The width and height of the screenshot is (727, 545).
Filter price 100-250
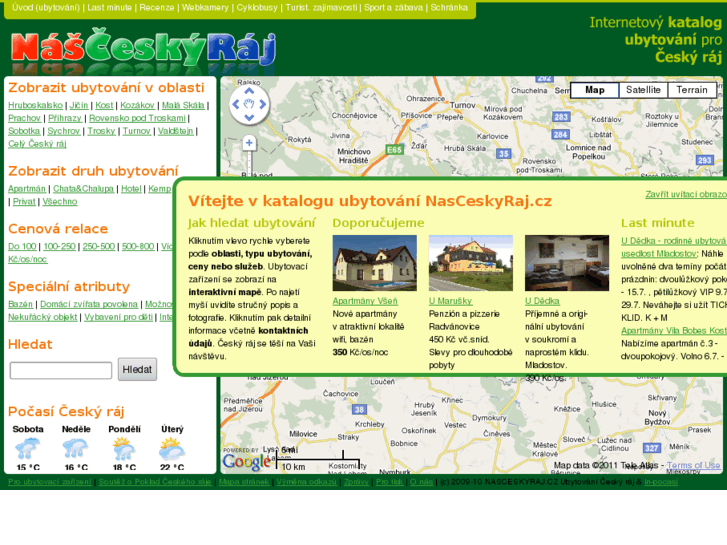coord(59,246)
